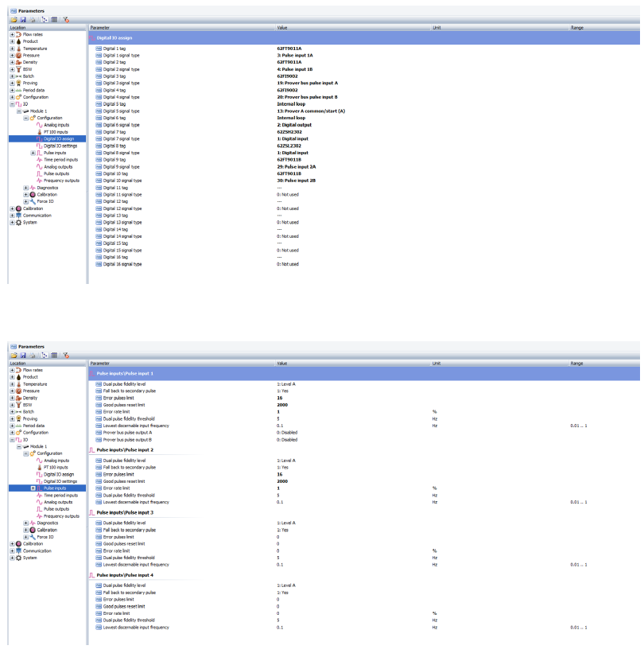
Task: Select Time period inputs in bottom window tree
Action: tap(61, 496)
